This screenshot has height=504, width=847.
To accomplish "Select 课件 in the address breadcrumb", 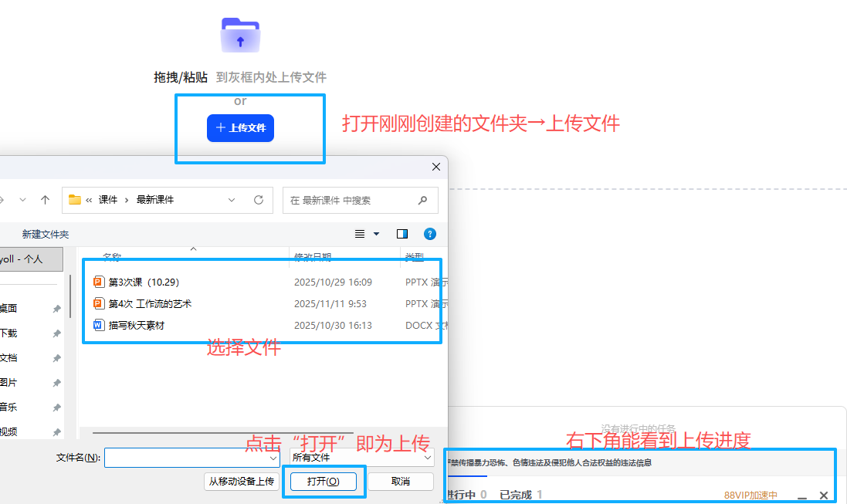I will (108, 200).
